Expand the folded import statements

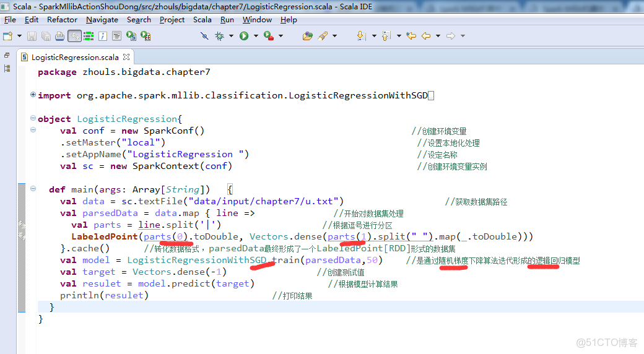pos(33,95)
